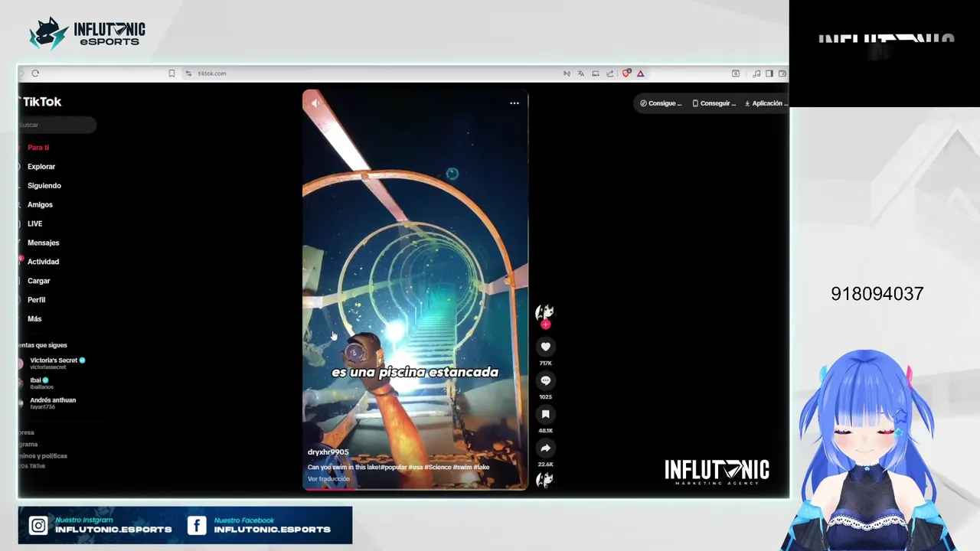Click the TikTok logo
The image size is (980, 551).
(x=41, y=102)
